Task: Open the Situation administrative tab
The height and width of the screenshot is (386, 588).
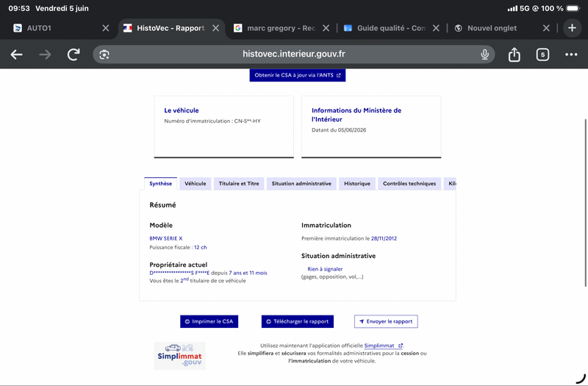Action: (x=301, y=183)
